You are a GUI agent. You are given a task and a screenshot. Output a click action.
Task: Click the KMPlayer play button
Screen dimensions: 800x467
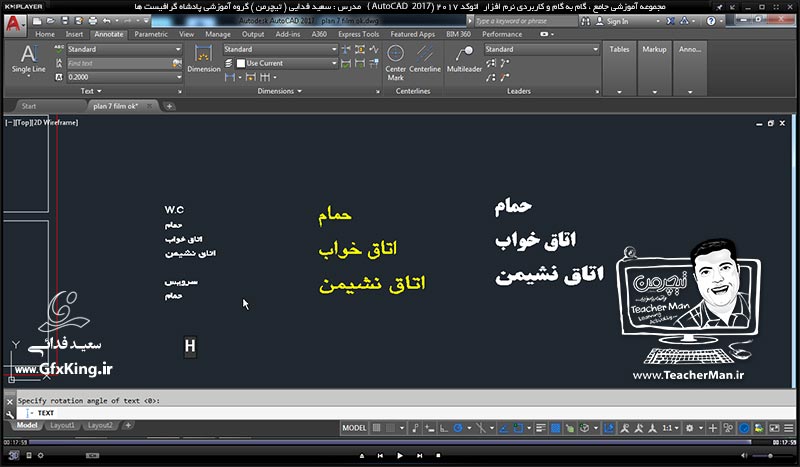tap(399, 455)
